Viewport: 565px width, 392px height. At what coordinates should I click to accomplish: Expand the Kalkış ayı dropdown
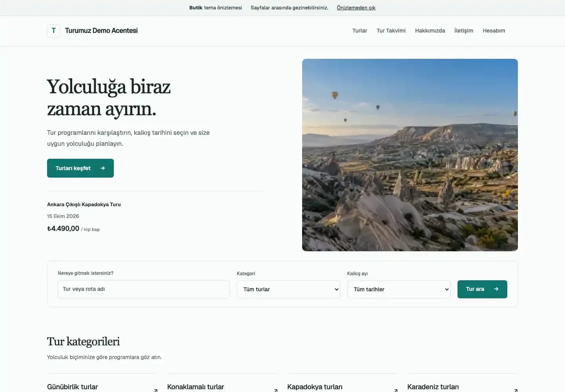(x=399, y=289)
